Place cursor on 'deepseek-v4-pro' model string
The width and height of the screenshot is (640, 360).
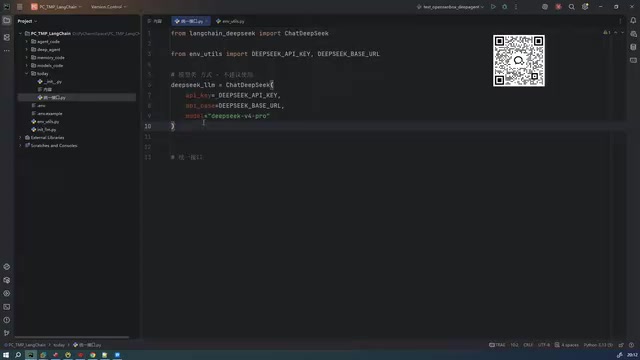(x=239, y=116)
